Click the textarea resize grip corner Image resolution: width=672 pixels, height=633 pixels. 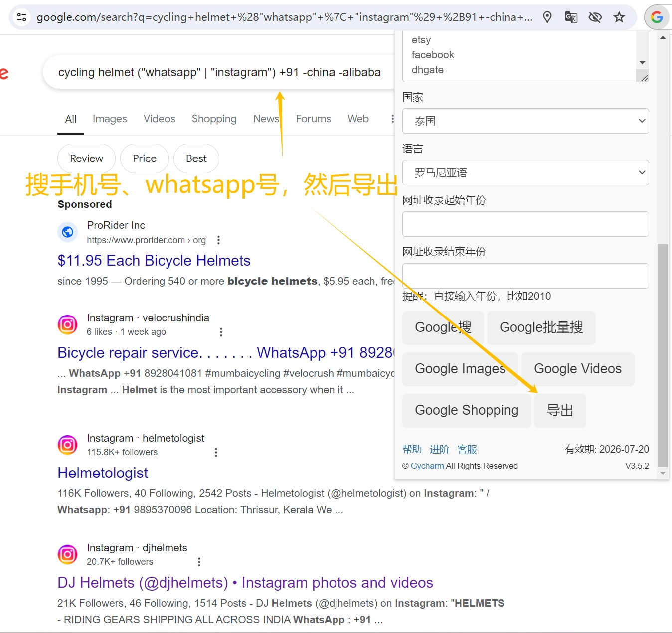click(644, 78)
